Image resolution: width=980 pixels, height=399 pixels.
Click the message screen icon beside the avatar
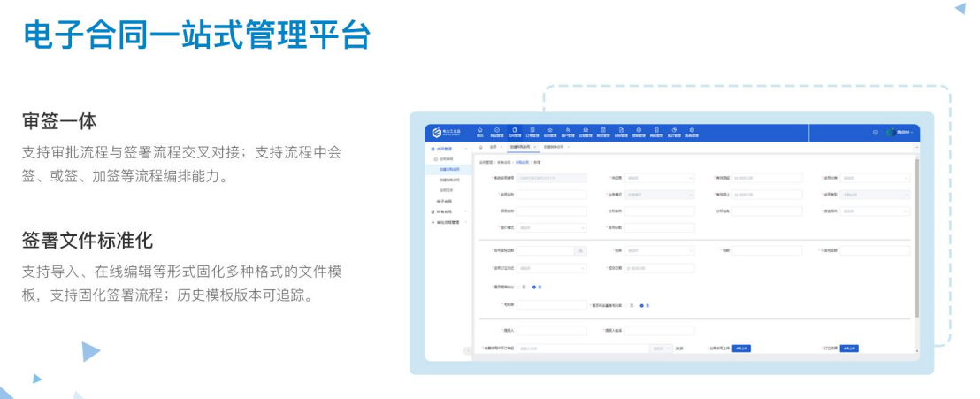tap(875, 133)
